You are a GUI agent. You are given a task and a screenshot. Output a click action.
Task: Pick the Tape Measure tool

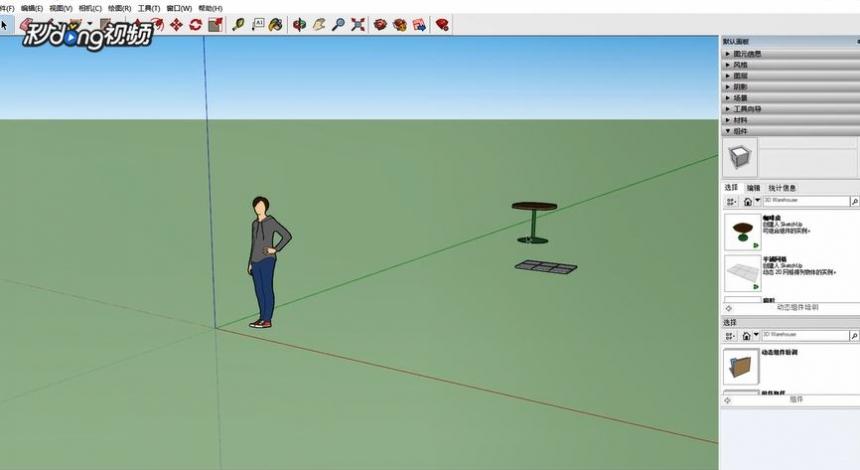[x=238, y=25]
